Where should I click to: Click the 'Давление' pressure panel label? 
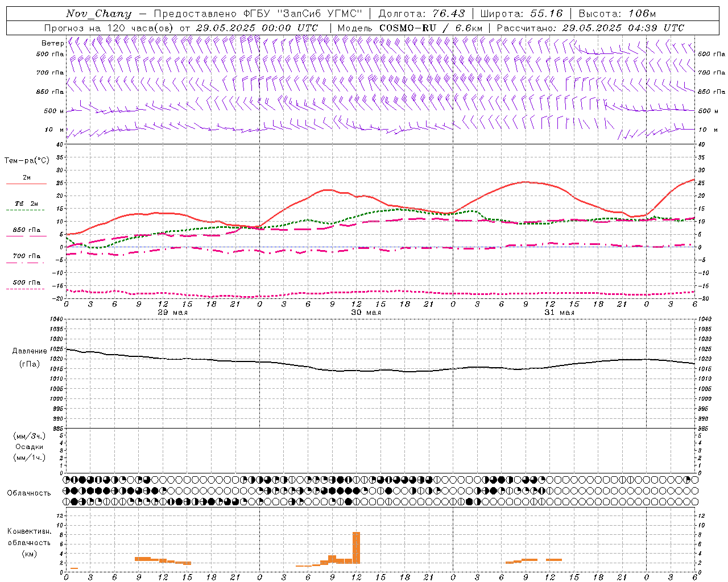[30, 351]
